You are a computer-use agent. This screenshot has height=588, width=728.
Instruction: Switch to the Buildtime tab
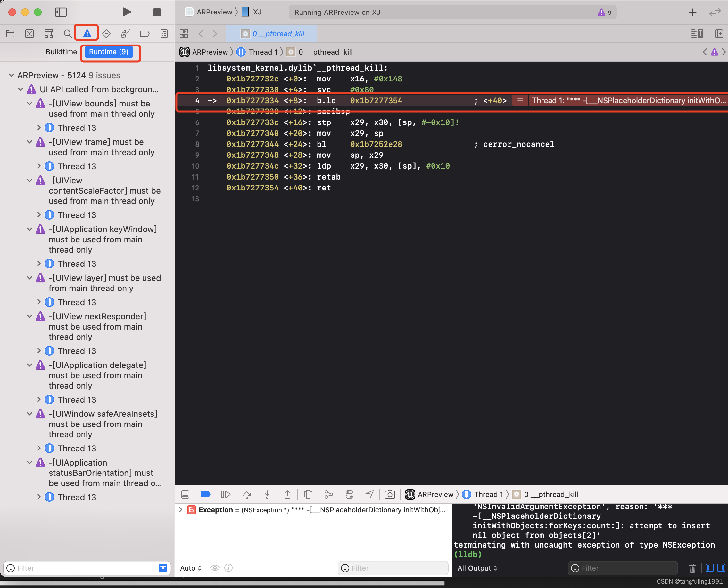61,52
